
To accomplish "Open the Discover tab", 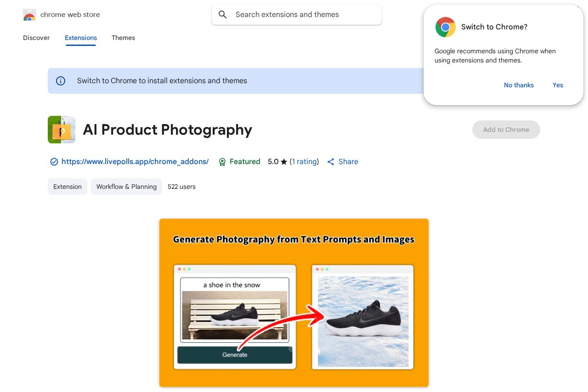I will (x=36, y=38).
